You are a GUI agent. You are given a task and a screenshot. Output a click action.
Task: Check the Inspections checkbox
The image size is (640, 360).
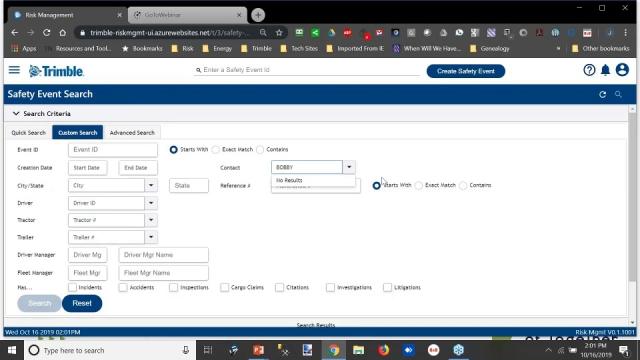(x=173, y=287)
